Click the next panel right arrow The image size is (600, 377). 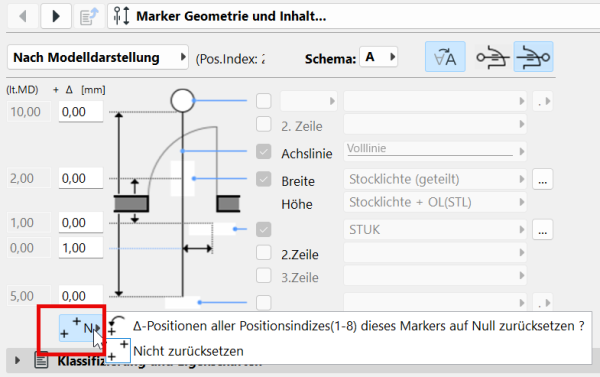coord(56,16)
